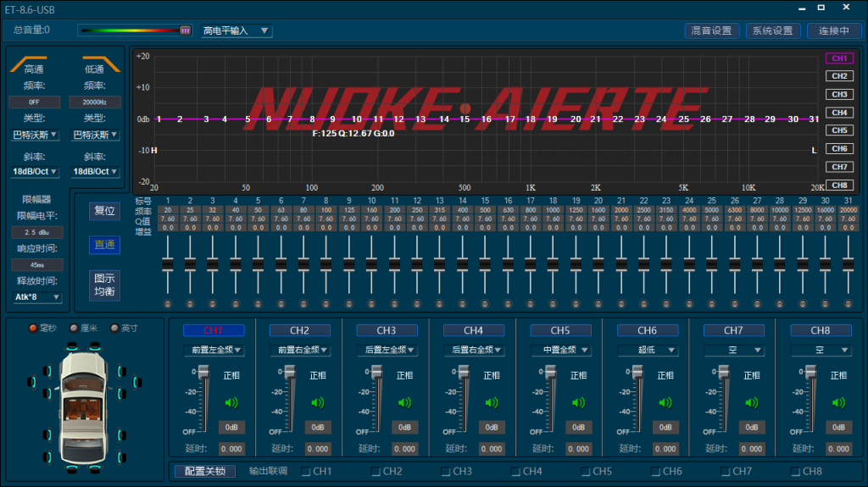Mute CH5 using its green speaker icon
This screenshot has height=487, width=868.
click(578, 402)
